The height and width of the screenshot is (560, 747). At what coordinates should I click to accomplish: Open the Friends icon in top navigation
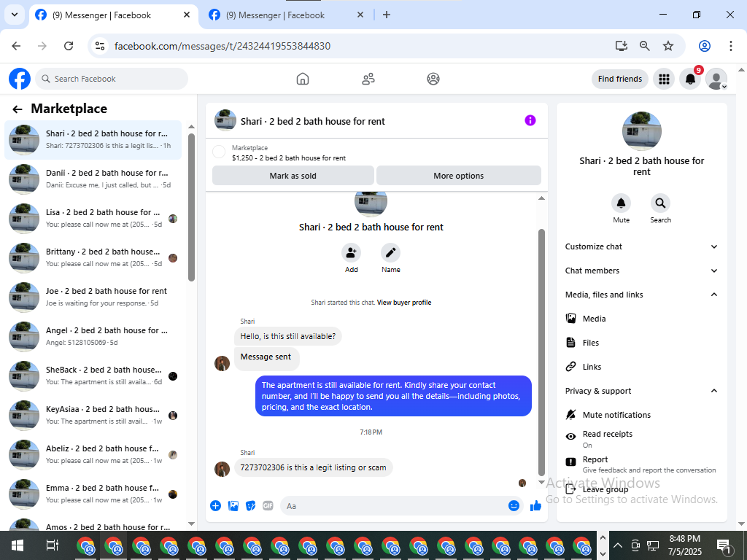click(368, 79)
